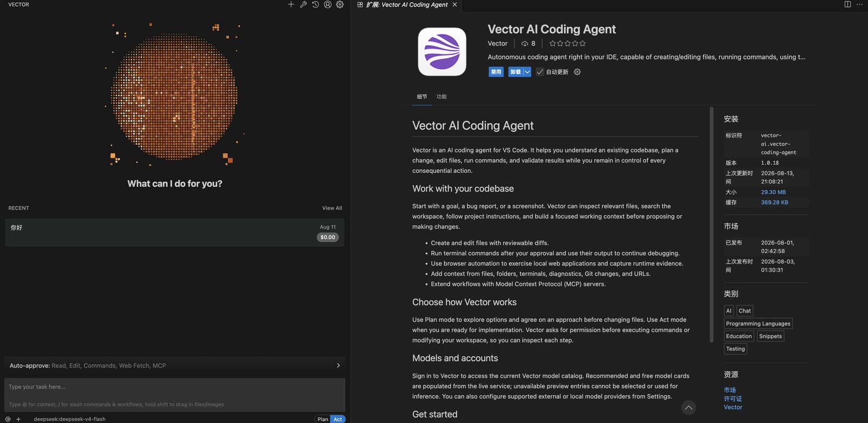Open the 市场 resource link
868x423 pixels.
pyautogui.click(x=730, y=390)
